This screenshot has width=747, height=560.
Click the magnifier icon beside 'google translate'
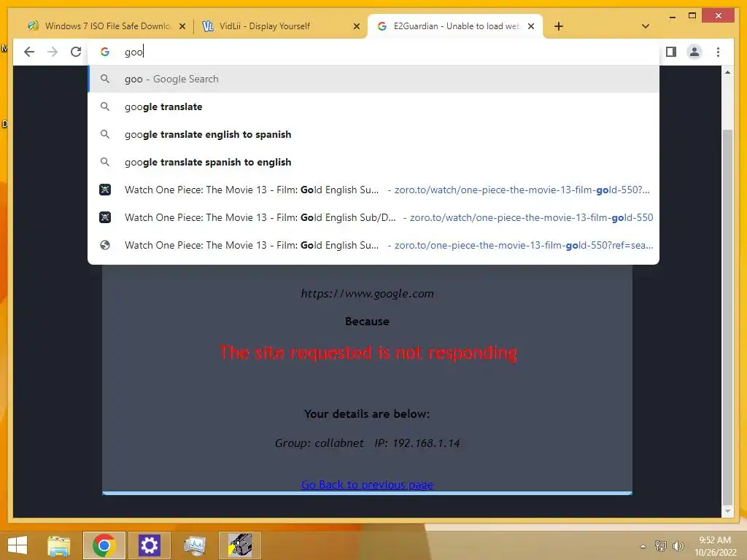click(105, 106)
